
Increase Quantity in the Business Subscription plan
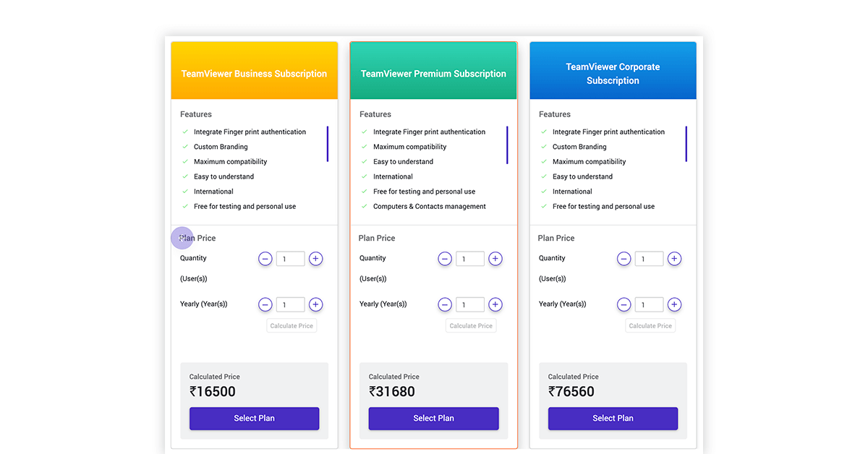(316, 259)
